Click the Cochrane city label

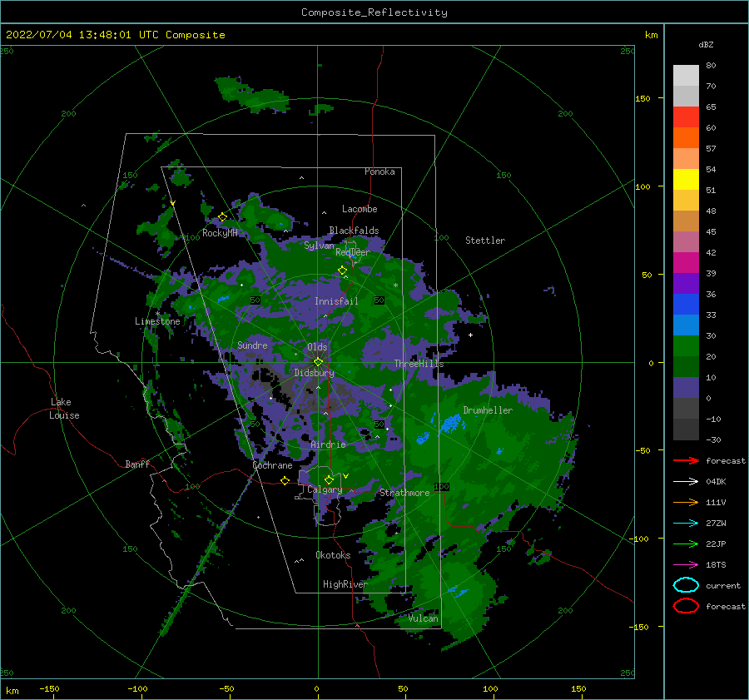click(x=272, y=465)
